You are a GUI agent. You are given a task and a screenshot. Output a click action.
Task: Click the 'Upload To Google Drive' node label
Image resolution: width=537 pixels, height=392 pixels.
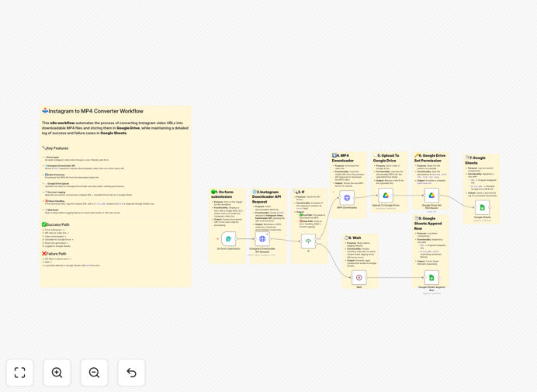(x=386, y=205)
